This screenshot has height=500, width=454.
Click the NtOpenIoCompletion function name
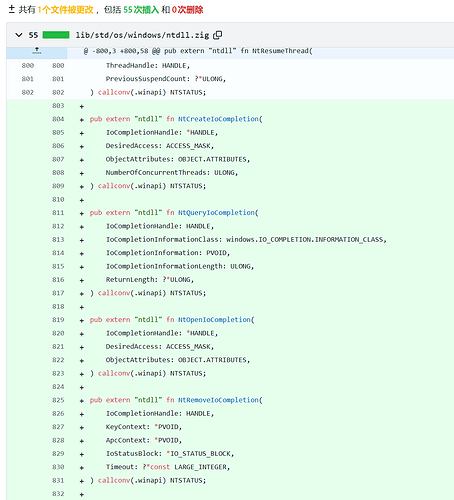(x=214, y=320)
